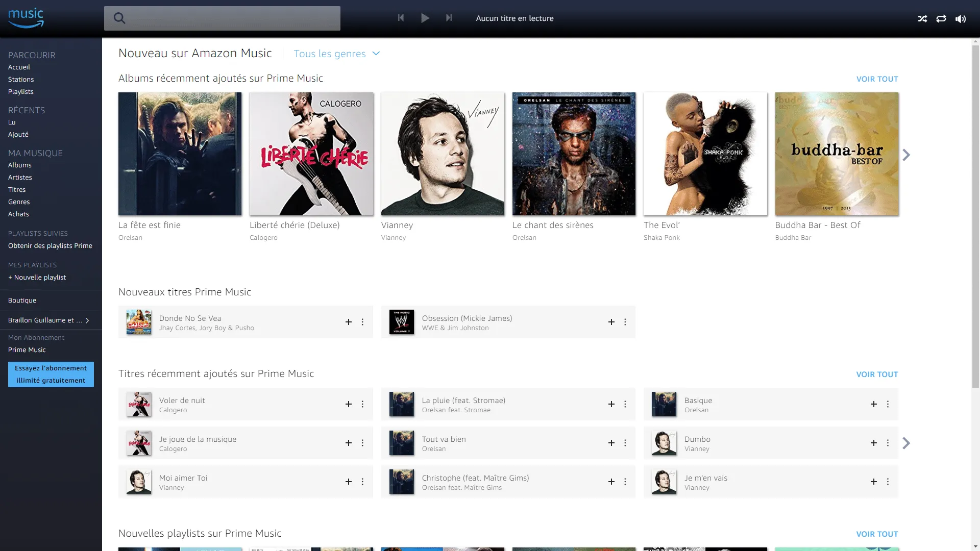Open the Vianney album cover
This screenshot has width=980, height=551.
click(x=443, y=154)
